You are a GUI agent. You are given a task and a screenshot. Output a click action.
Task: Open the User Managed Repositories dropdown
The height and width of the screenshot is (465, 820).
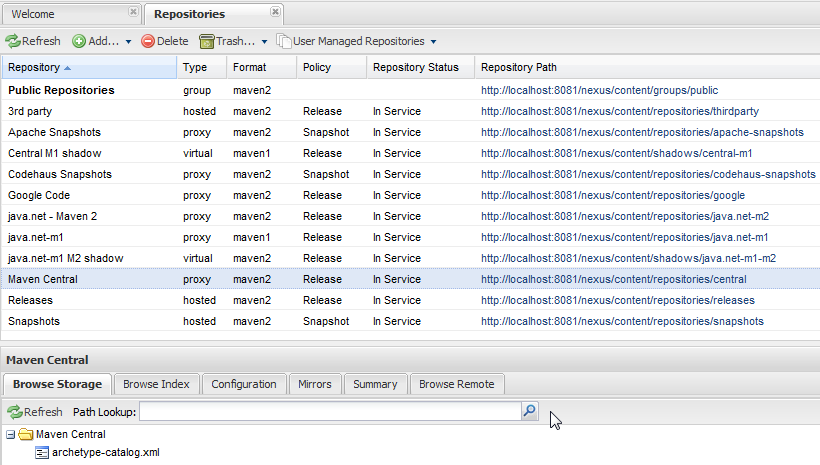click(x=357, y=42)
